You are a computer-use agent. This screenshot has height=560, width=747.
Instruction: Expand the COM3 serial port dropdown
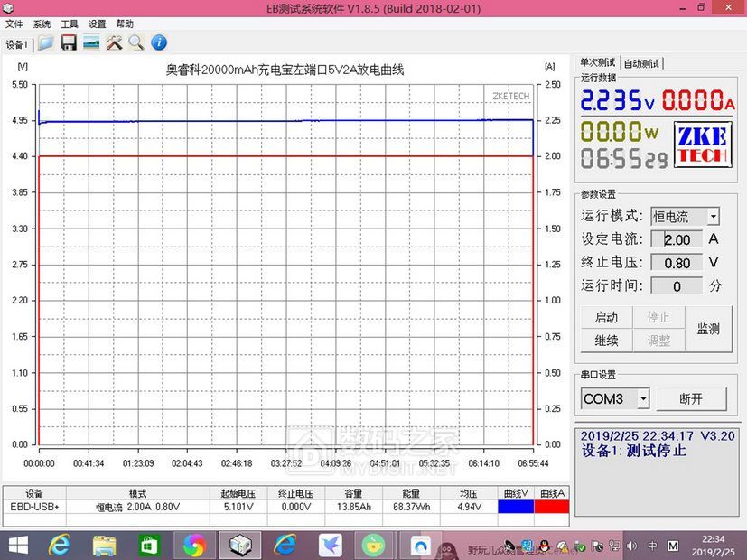(642, 398)
